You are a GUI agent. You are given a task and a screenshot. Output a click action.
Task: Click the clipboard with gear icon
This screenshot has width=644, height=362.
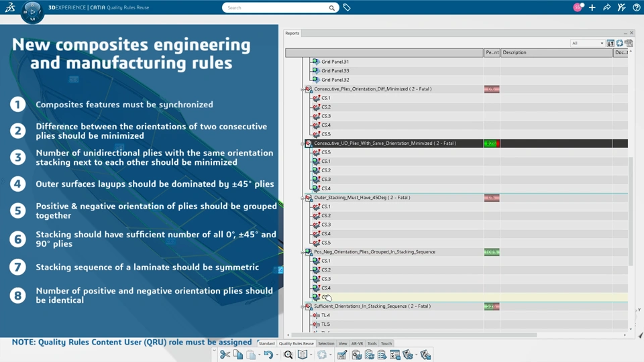click(356, 355)
